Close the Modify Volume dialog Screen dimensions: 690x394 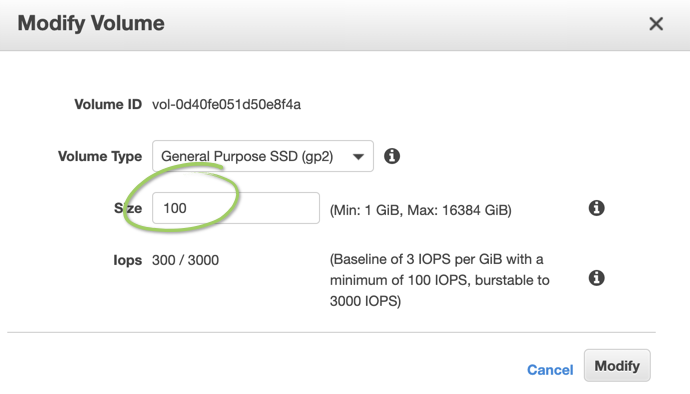pyautogui.click(x=656, y=24)
